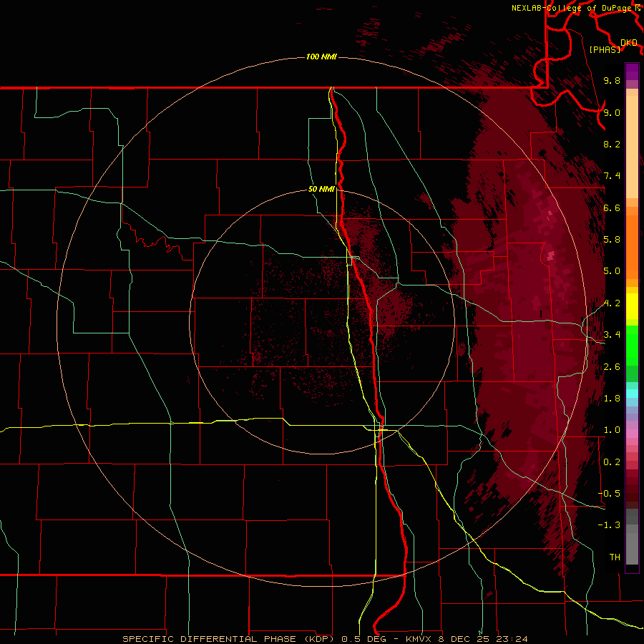The height and width of the screenshot is (644, 644).
Task: Click the 7.4 legend value
Action: (612, 176)
